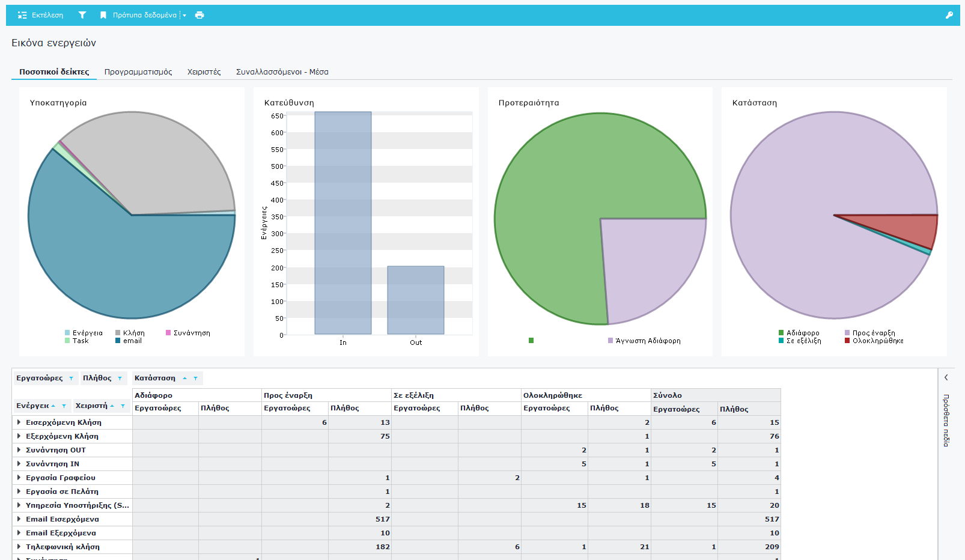Open the Συναλλασσόμενοι - Μέσα tab

[282, 72]
